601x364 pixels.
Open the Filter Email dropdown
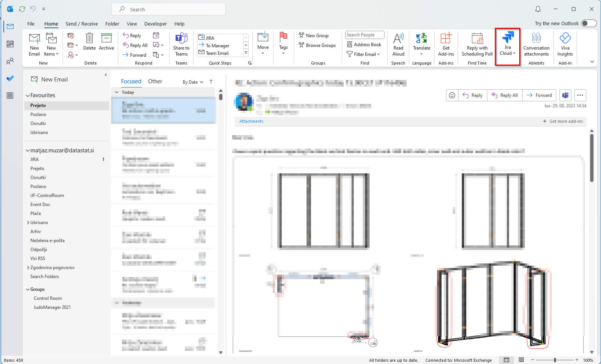(363, 54)
